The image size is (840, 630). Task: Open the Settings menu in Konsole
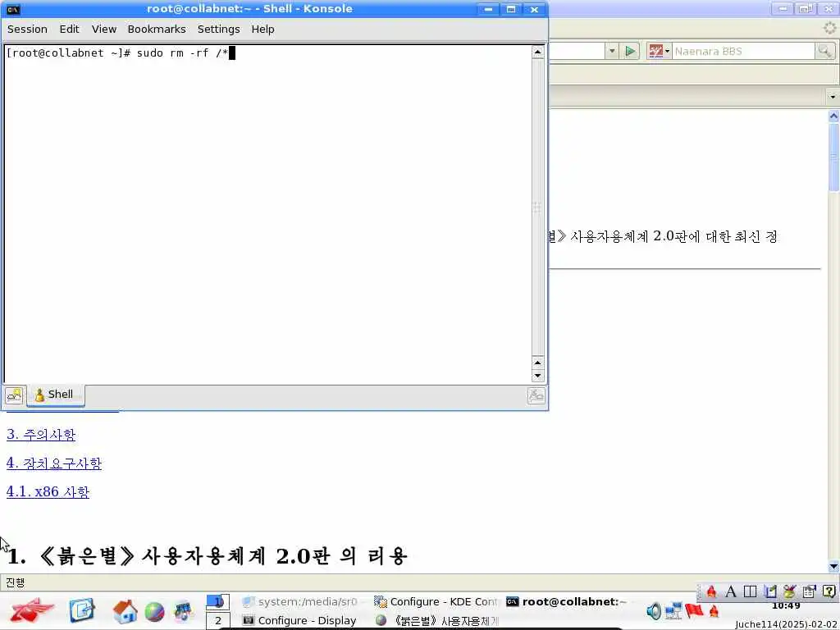(218, 29)
